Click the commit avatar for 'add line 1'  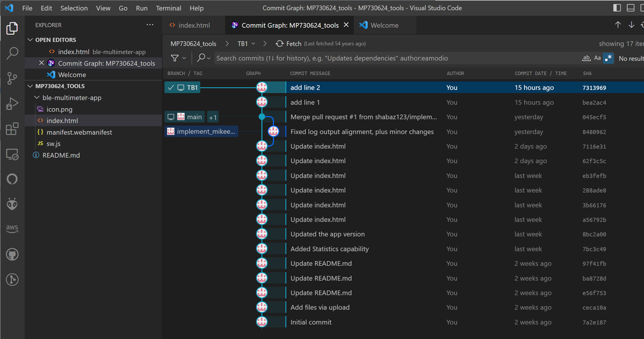tap(262, 102)
